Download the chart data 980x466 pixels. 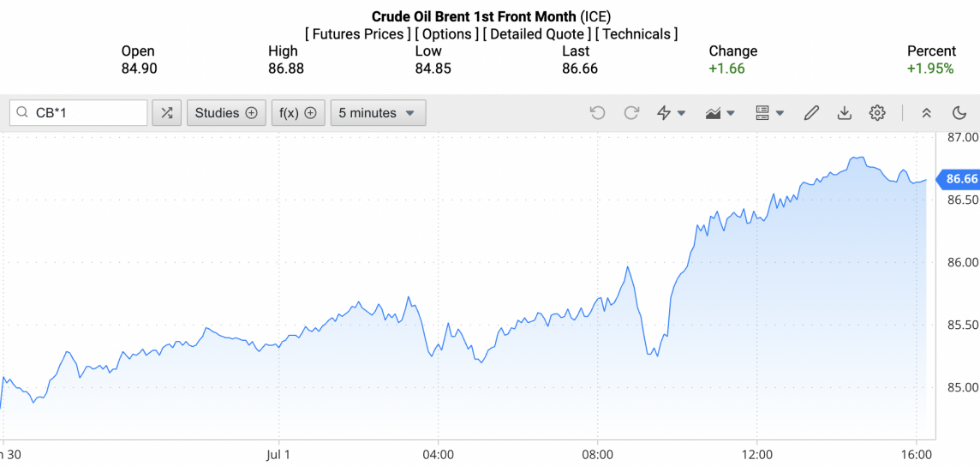click(844, 113)
